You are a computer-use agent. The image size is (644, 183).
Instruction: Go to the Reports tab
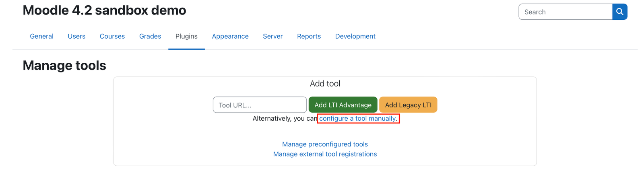(309, 36)
